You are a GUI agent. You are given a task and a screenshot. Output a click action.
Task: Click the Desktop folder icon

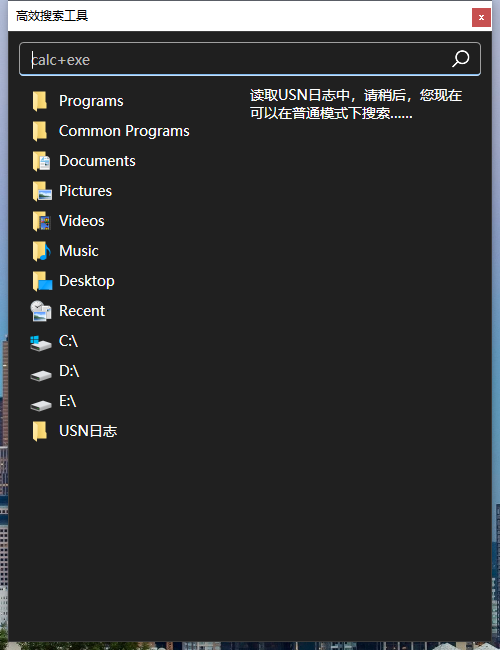tap(42, 281)
